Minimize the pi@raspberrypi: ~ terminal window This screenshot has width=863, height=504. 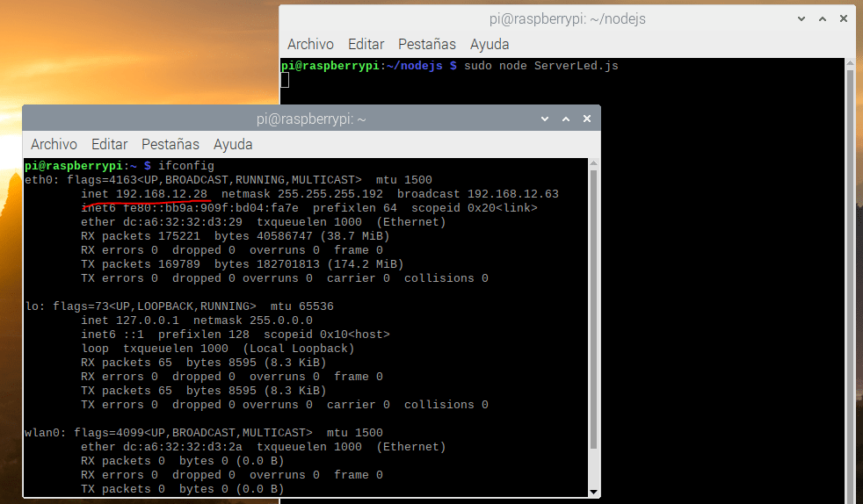546,119
